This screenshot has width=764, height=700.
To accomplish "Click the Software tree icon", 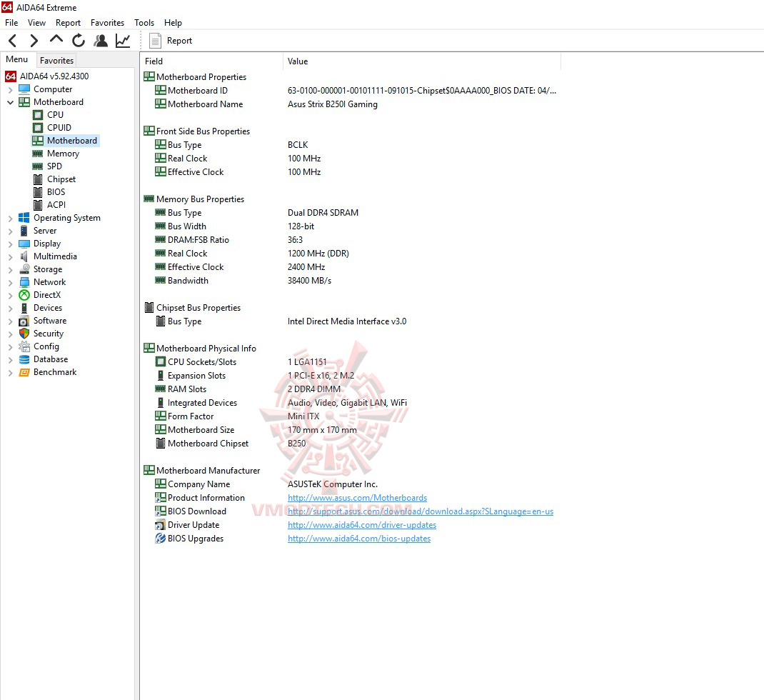I will tap(24, 321).
